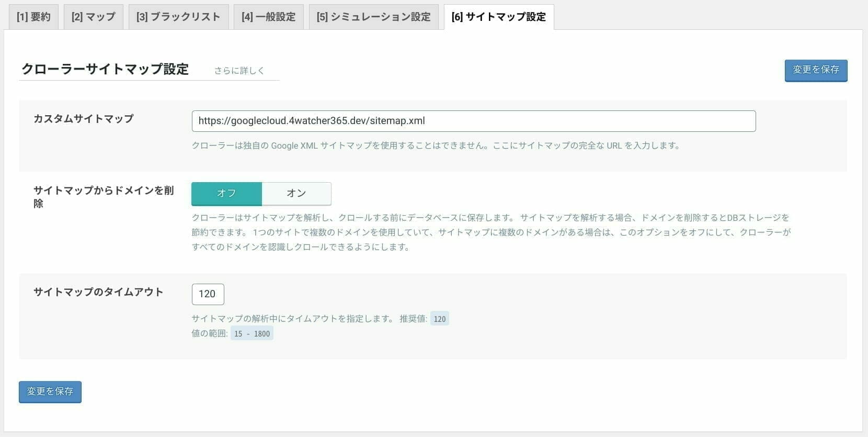Set ドメインを削除 toggle to オフ
This screenshot has width=868, height=437.
[x=226, y=194]
